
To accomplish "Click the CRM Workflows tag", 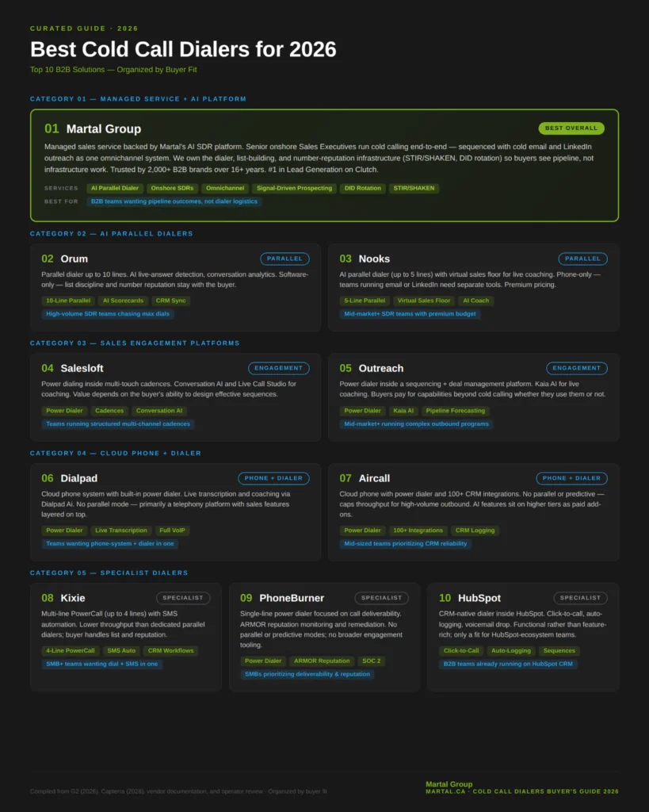I will point(171,651).
